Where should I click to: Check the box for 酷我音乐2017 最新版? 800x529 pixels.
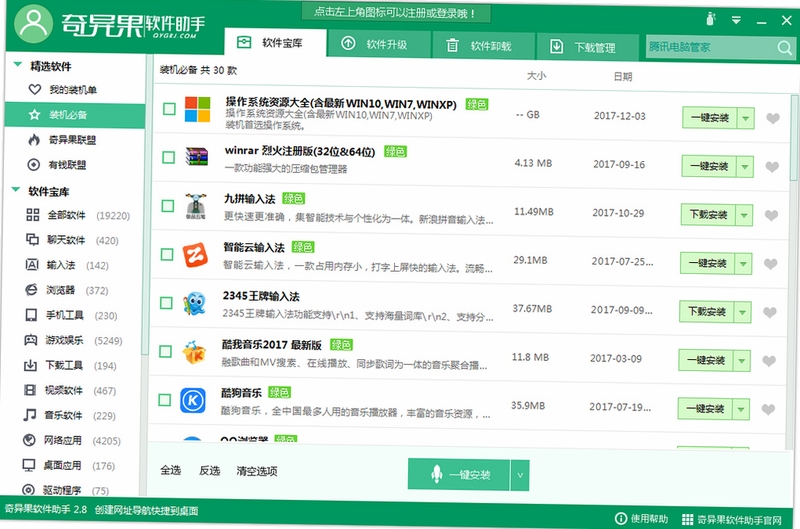[165, 351]
